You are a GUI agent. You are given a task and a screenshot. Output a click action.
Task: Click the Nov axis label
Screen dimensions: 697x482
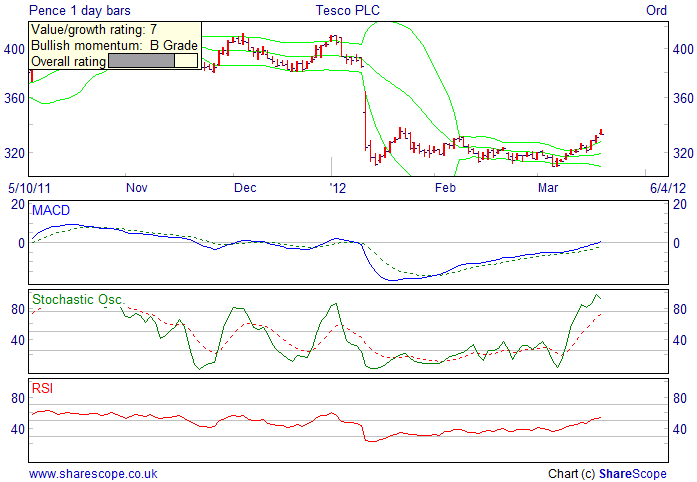click(136, 188)
